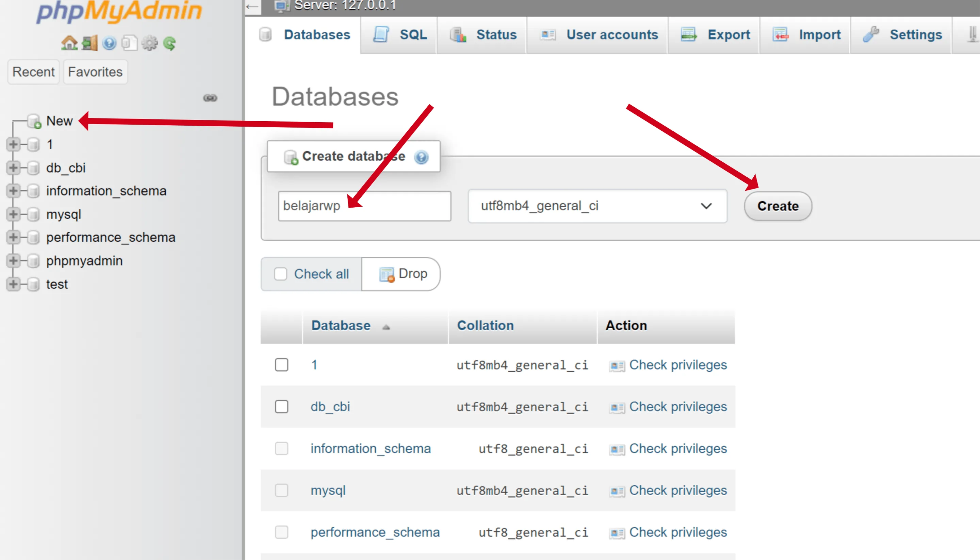
Task: Tick checkbox for information_schema row
Action: pyautogui.click(x=281, y=449)
